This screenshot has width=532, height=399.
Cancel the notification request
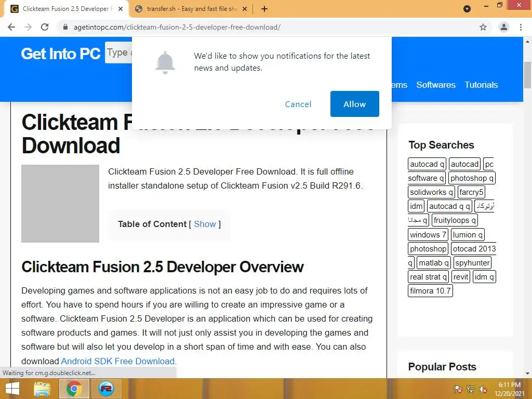298,104
